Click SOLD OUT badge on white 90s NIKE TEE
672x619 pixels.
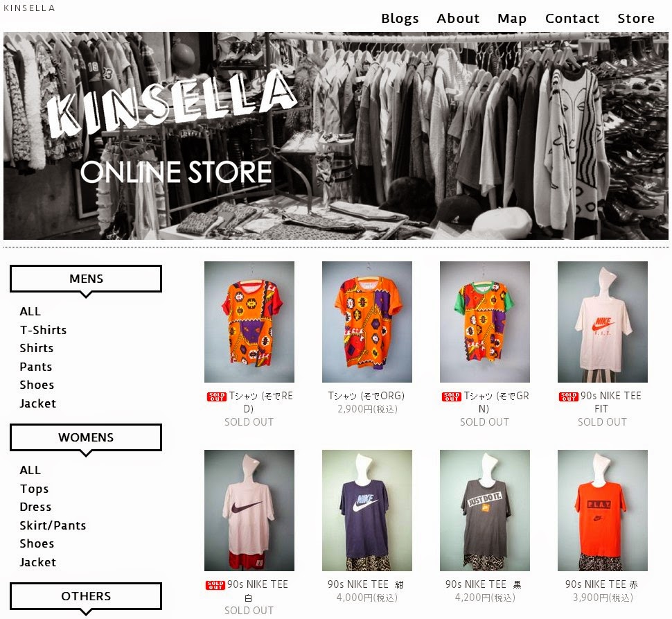[x=215, y=585]
